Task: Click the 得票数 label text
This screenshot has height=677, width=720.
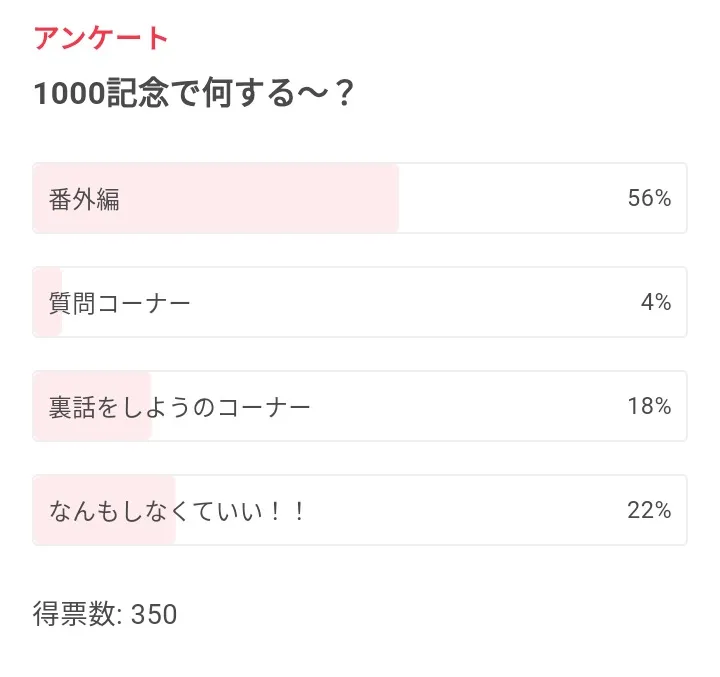Action: click(x=75, y=614)
